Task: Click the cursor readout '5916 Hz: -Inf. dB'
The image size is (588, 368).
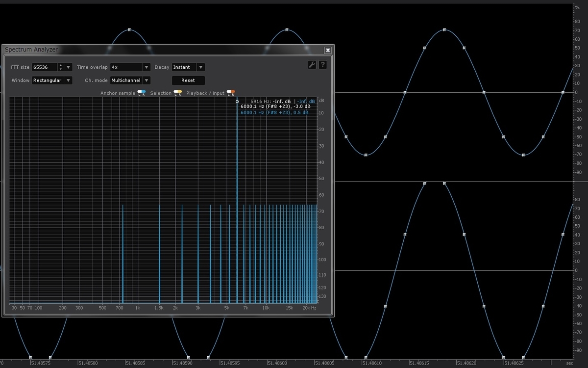Action: 270,101
